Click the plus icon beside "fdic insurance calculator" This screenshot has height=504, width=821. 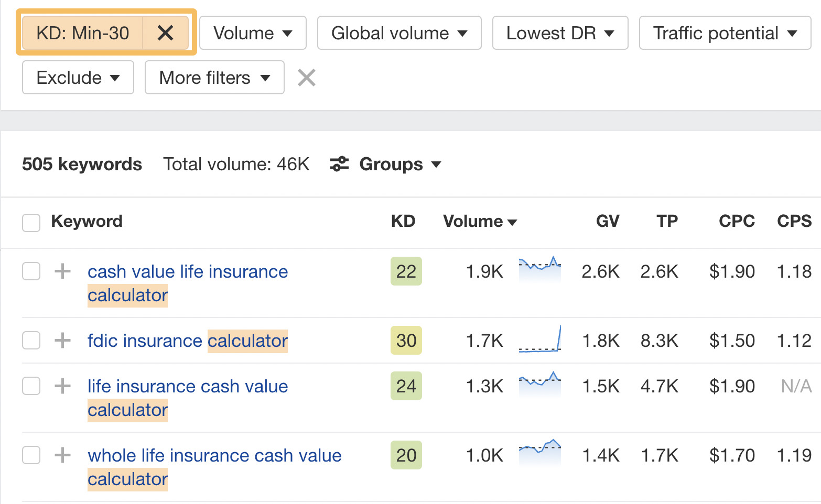[62, 341]
